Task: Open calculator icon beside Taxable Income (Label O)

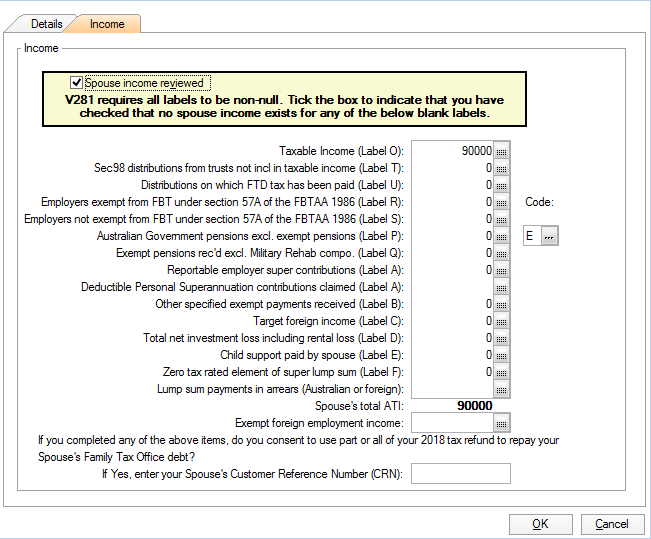Action: pyautogui.click(x=502, y=151)
